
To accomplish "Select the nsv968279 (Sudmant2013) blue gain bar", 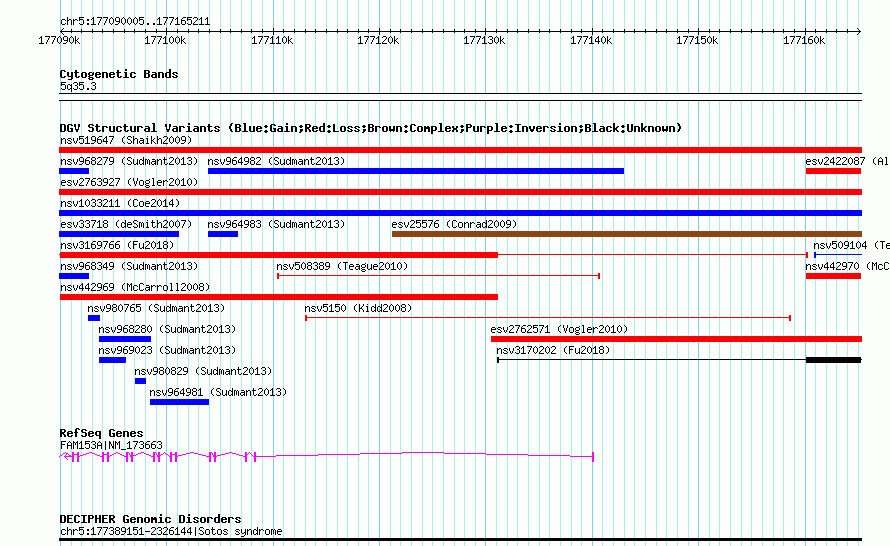I will [x=74, y=171].
